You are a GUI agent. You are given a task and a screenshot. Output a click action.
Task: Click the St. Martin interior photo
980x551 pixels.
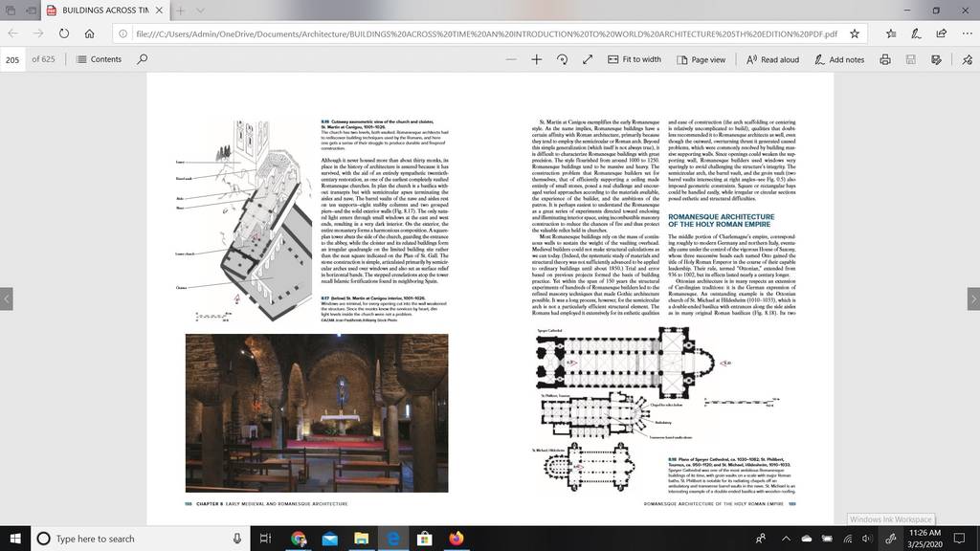[x=316, y=413]
